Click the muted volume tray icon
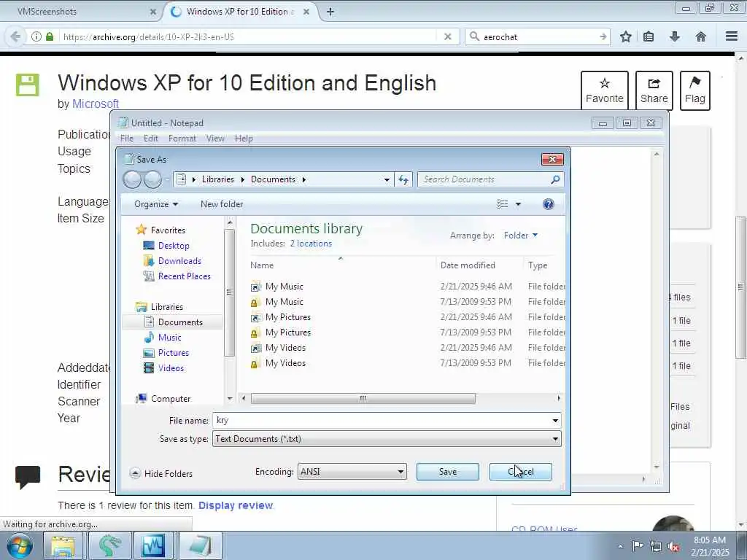 pos(674,547)
